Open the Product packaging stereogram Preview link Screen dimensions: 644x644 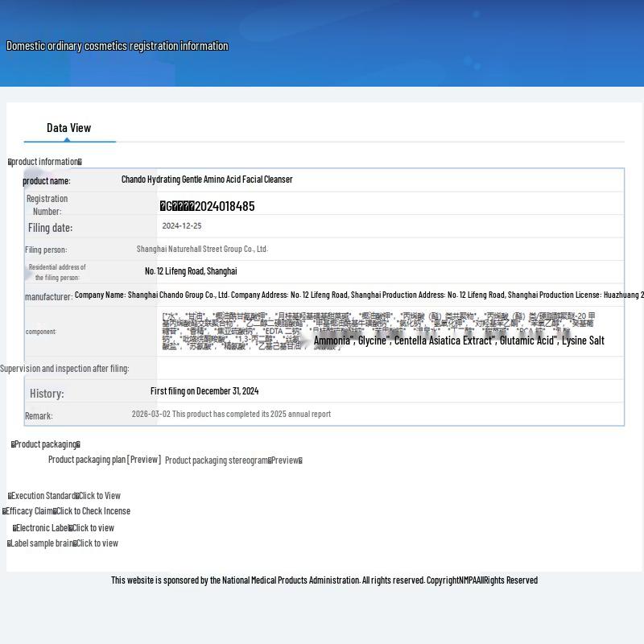click(233, 460)
